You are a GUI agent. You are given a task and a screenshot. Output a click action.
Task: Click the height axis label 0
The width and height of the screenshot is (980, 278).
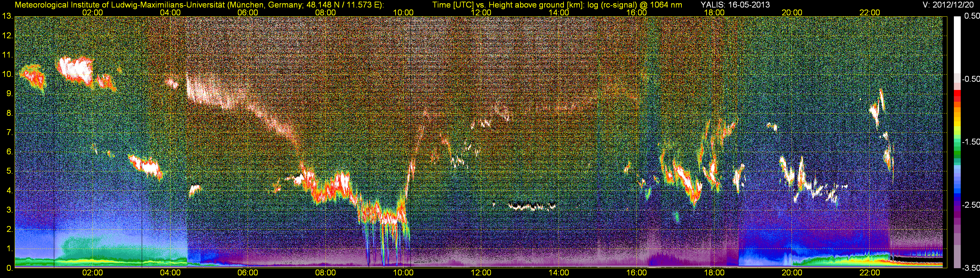point(9,268)
